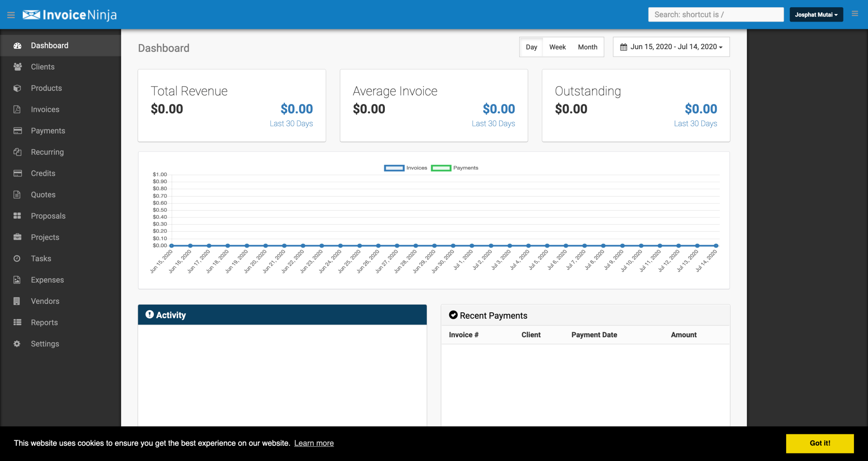The height and width of the screenshot is (461, 868).
Task: Toggle the Payments legend swatch on chart
Action: coord(441,168)
